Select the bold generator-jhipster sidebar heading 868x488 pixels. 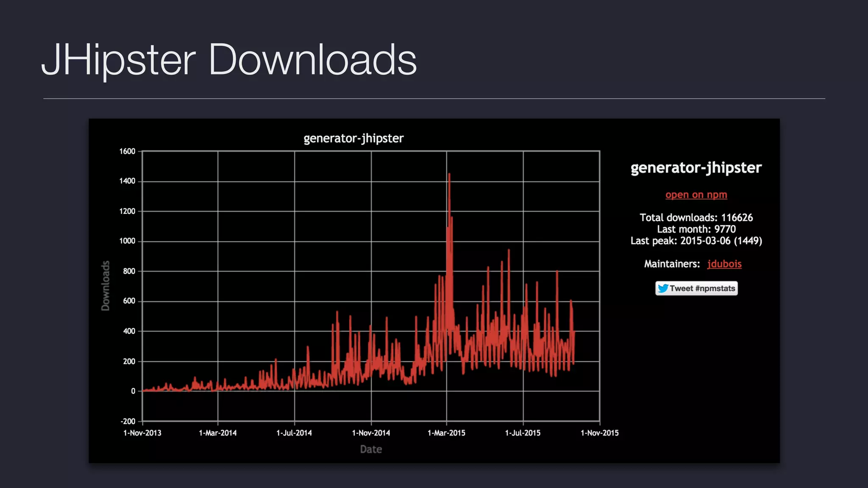click(696, 168)
